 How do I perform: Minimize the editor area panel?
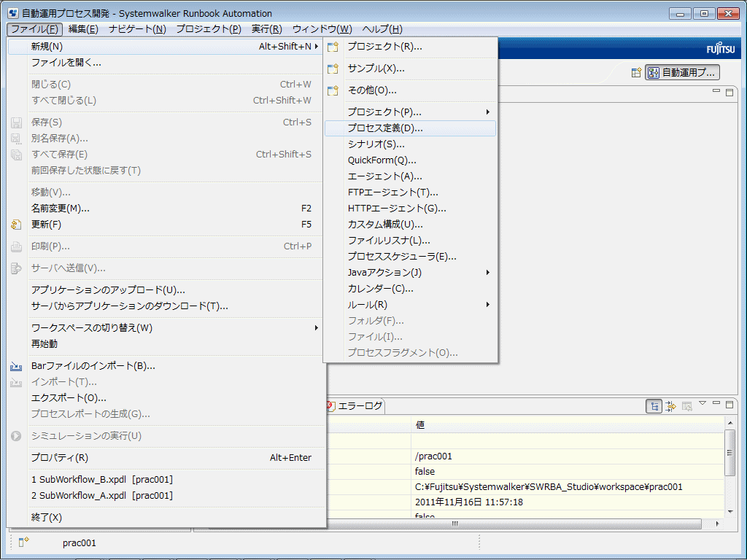[x=716, y=90]
